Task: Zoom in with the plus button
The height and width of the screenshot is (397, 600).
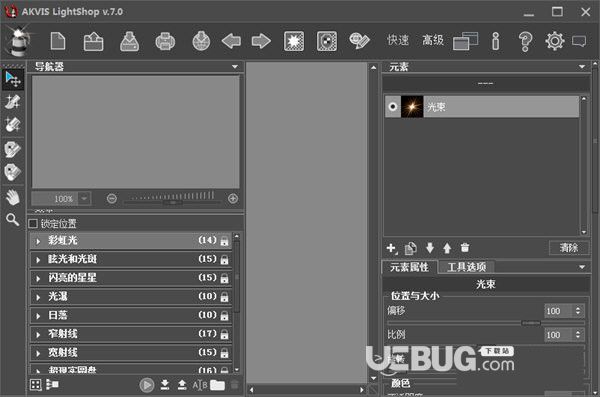Action: pyautogui.click(x=233, y=199)
